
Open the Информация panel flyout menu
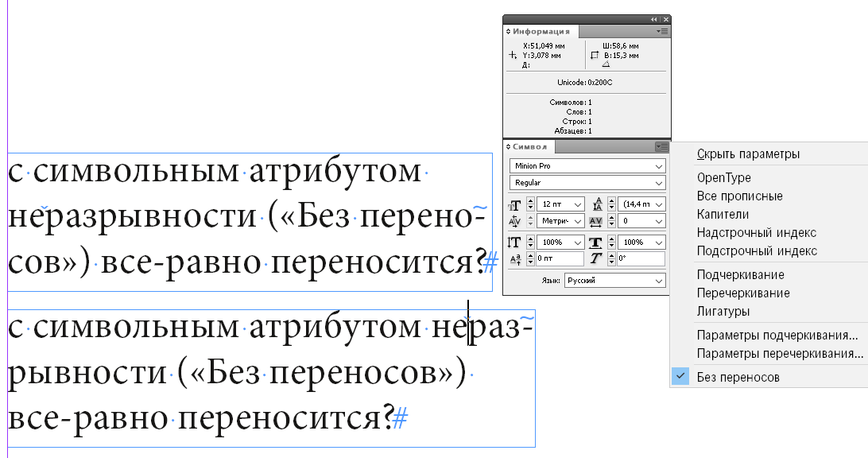pyautogui.click(x=662, y=32)
